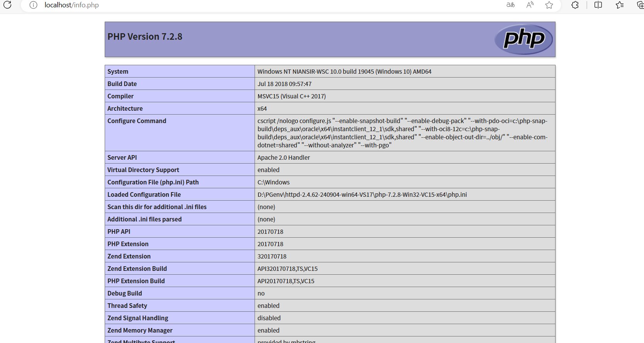Select the 320170718 value
644x343 pixels.
(272, 256)
